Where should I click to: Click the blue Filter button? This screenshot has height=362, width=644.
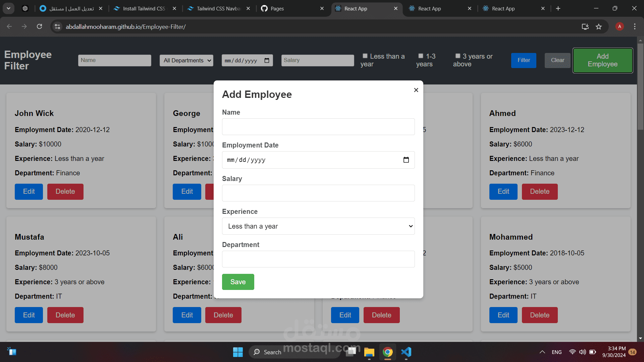524,60
